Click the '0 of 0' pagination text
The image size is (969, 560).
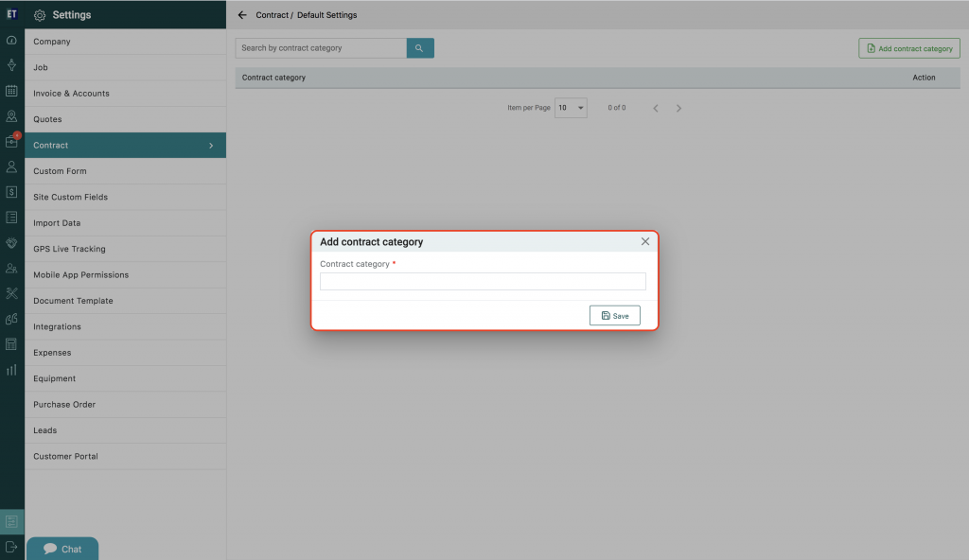[x=617, y=108]
